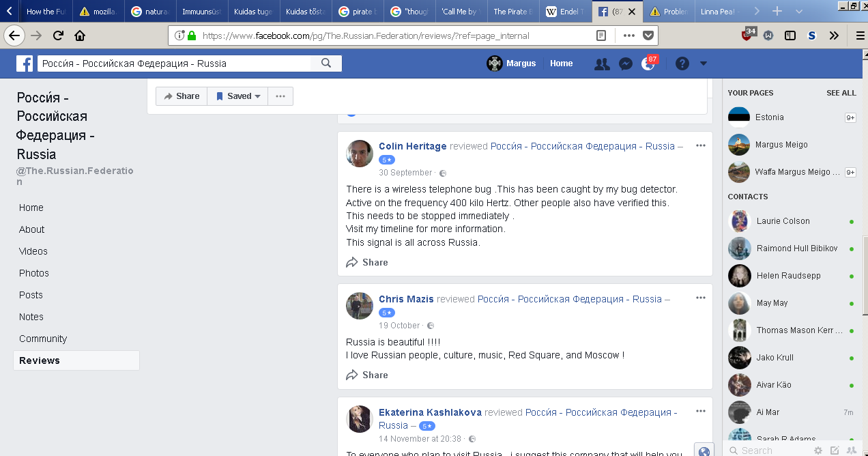Viewport: 868px width, 456px height.
Task: Click Colin Heritage's profile picture
Action: pyautogui.click(x=359, y=154)
